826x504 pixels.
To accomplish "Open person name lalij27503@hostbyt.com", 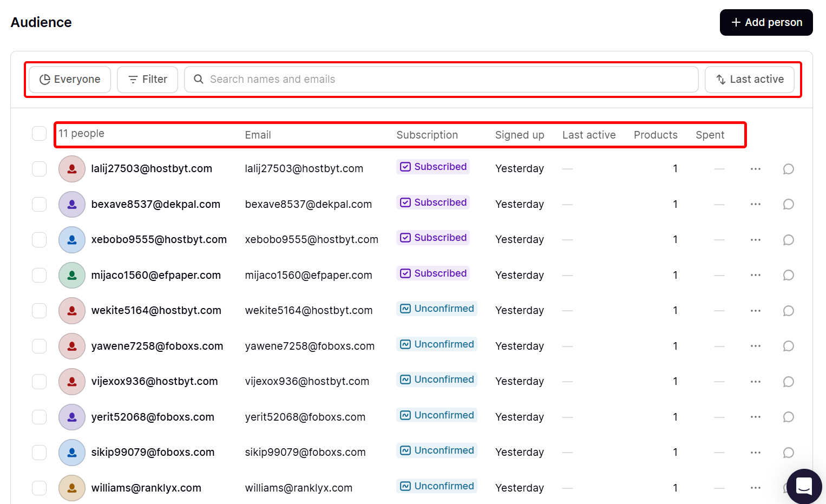I will point(152,168).
